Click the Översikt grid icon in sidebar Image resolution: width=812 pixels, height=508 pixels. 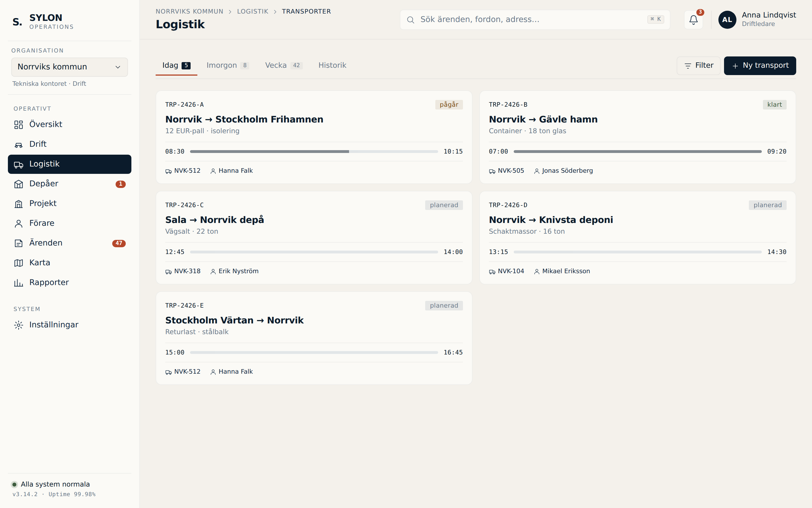coord(18,125)
